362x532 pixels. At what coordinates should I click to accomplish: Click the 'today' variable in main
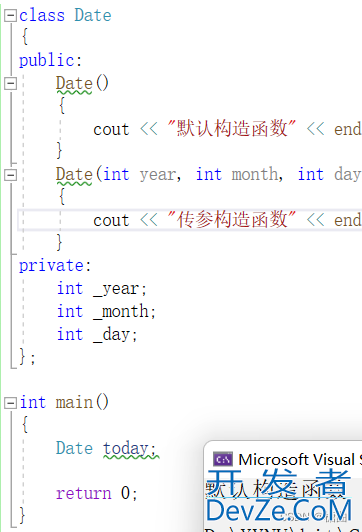[x=126, y=448]
